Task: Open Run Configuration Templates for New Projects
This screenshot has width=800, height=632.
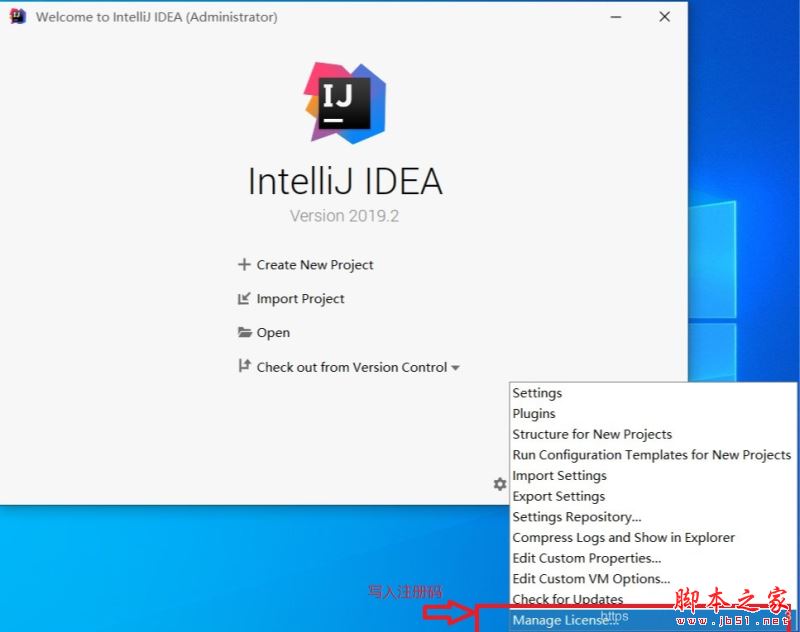Action: pos(653,454)
